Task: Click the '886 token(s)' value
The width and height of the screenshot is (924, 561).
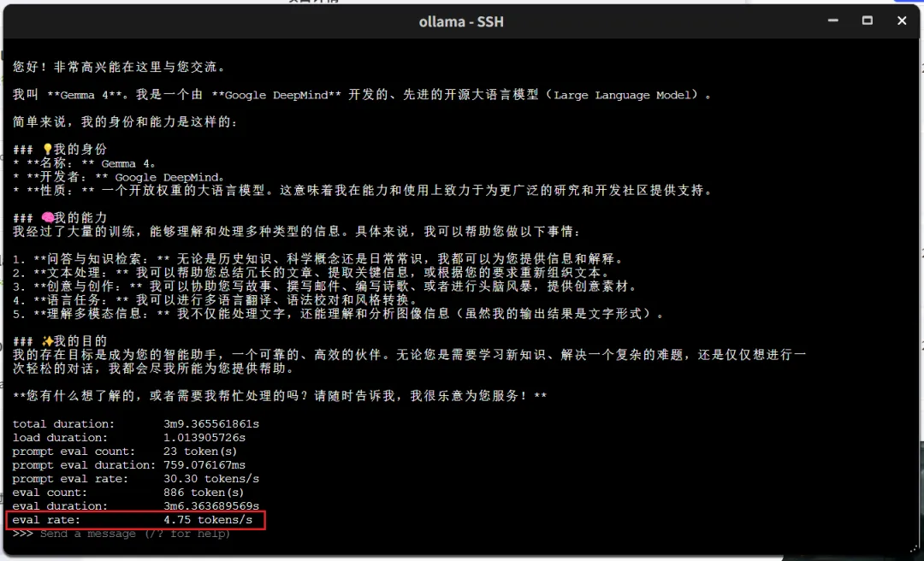Action: coord(204,493)
